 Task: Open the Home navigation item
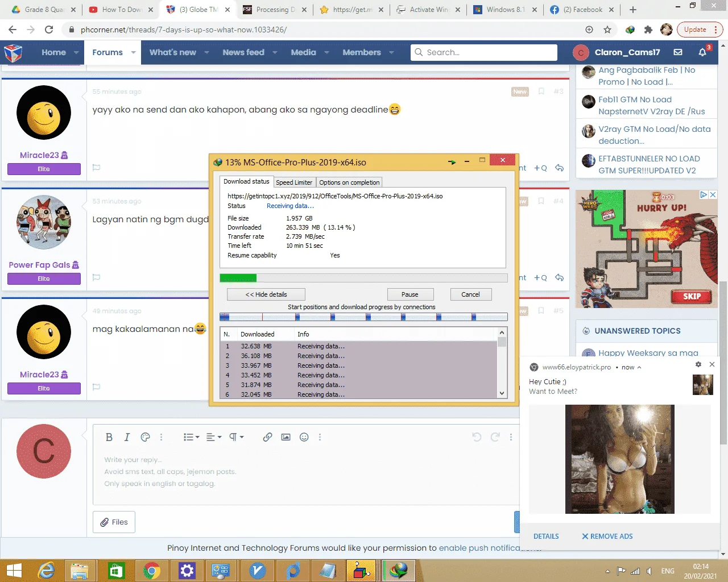click(53, 52)
